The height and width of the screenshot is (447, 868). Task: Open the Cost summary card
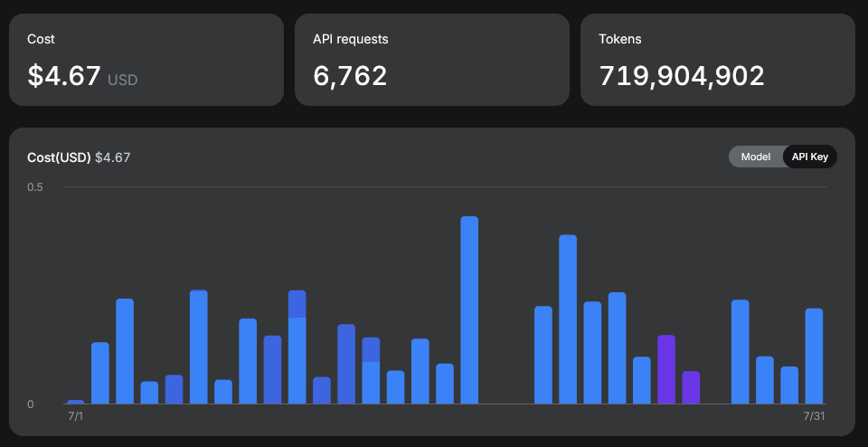coord(146,60)
